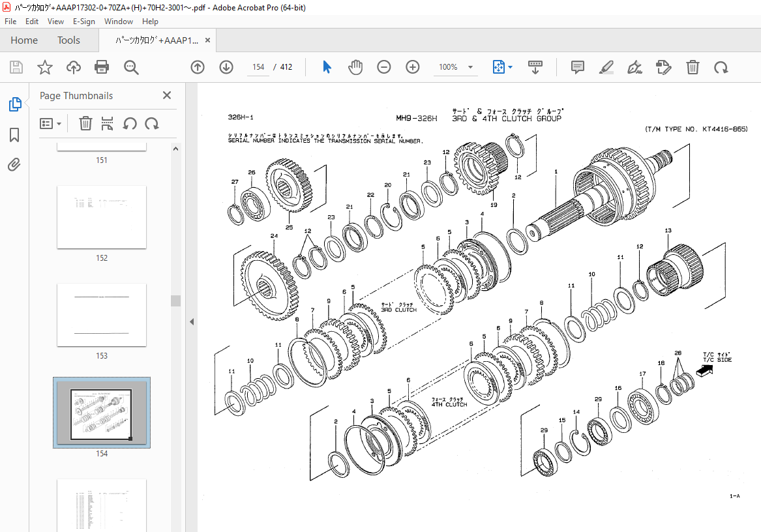This screenshot has width=761, height=532.
Task: Add a sticky note comment
Action: pos(578,67)
